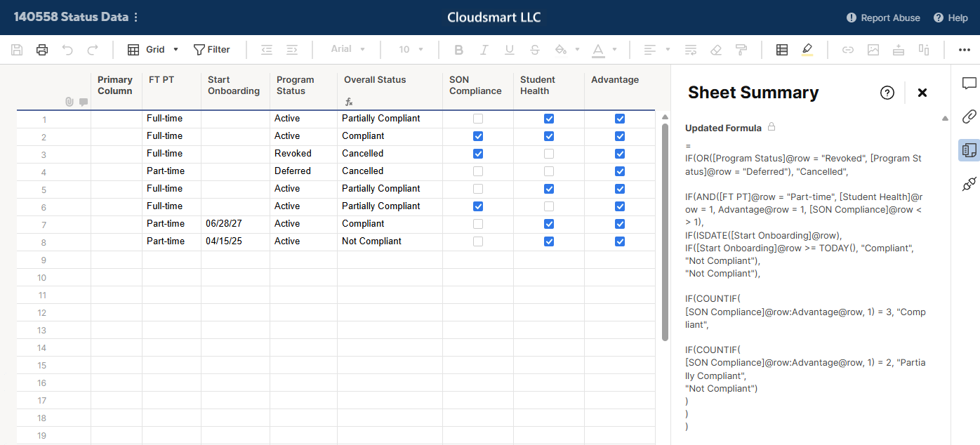
Task: Open the font size 10 dropdown
Action: [411, 50]
